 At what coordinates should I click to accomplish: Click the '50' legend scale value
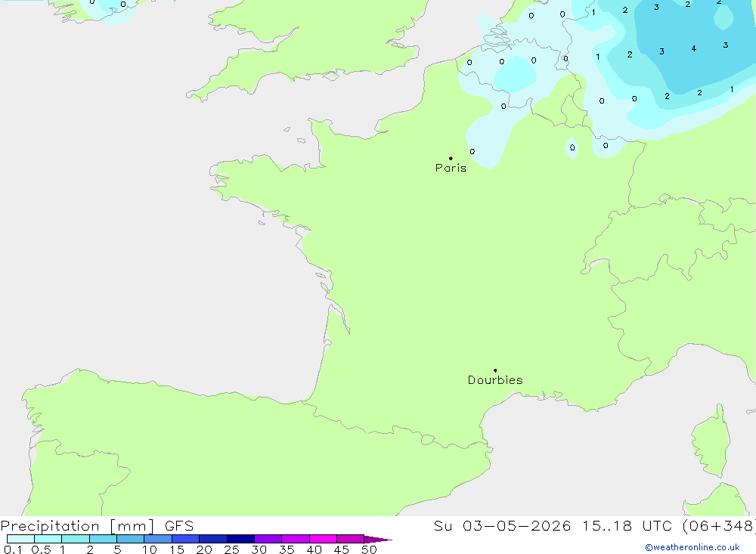[x=369, y=549]
